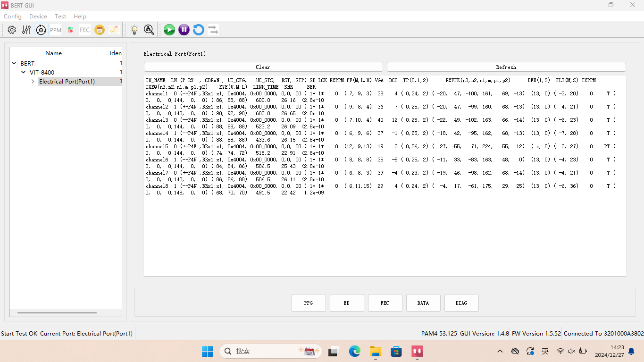
Task: Click the Refresh button
Action: (x=506, y=67)
